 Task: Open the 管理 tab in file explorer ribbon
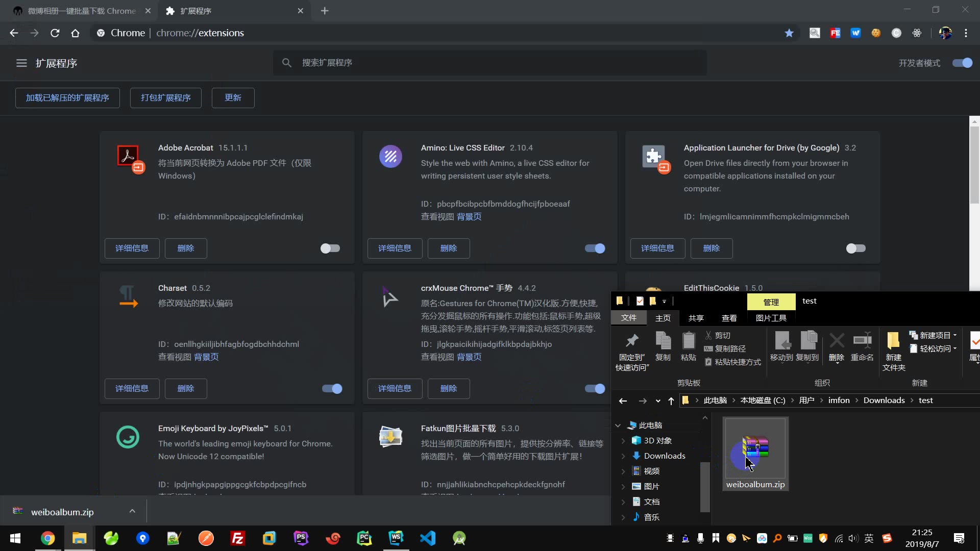point(771,300)
